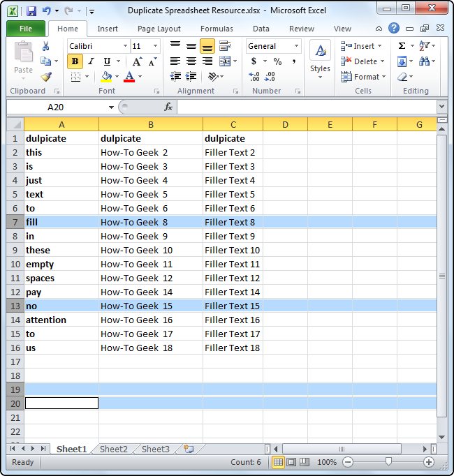Click the Decrease Decimal icon
The width and height of the screenshot is (454, 476).
[x=270, y=76]
